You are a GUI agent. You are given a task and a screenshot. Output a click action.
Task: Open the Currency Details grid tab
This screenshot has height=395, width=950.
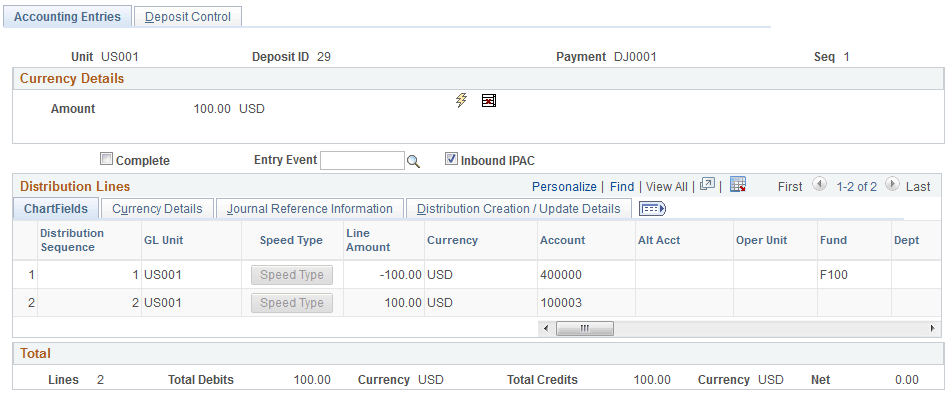tap(157, 209)
